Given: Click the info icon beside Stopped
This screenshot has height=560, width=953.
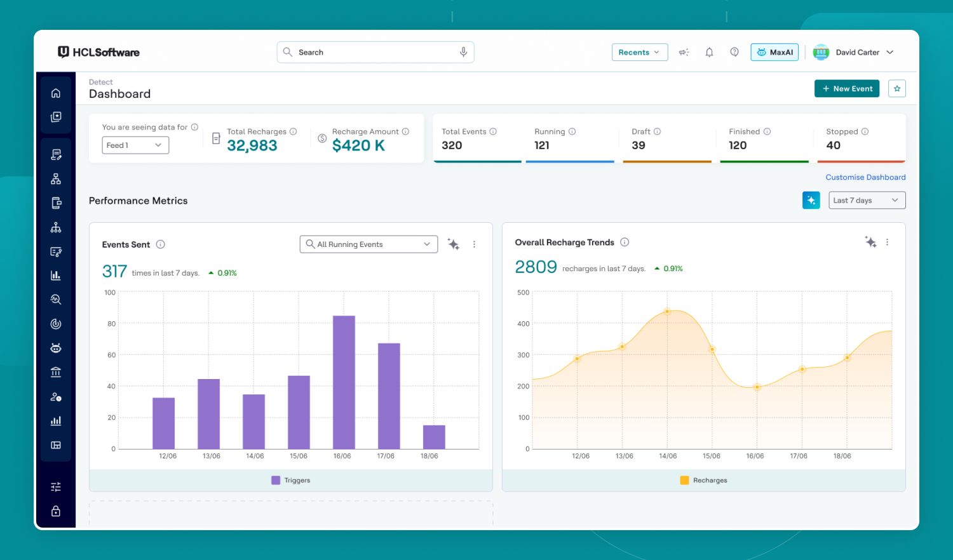Looking at the screenshot, I should (865, 131).
